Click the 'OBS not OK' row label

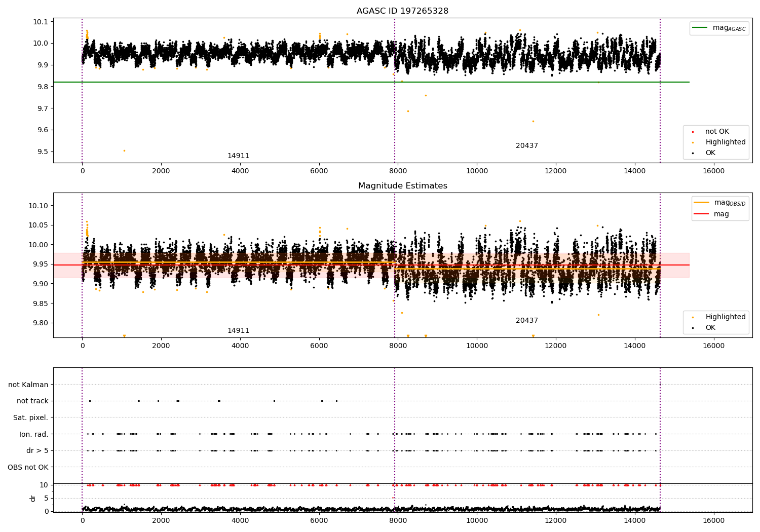(28, 467)
